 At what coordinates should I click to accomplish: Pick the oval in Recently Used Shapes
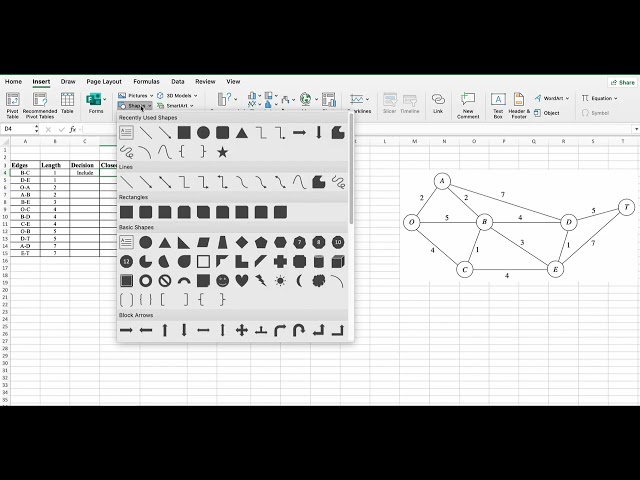click(x=203, y=133)
